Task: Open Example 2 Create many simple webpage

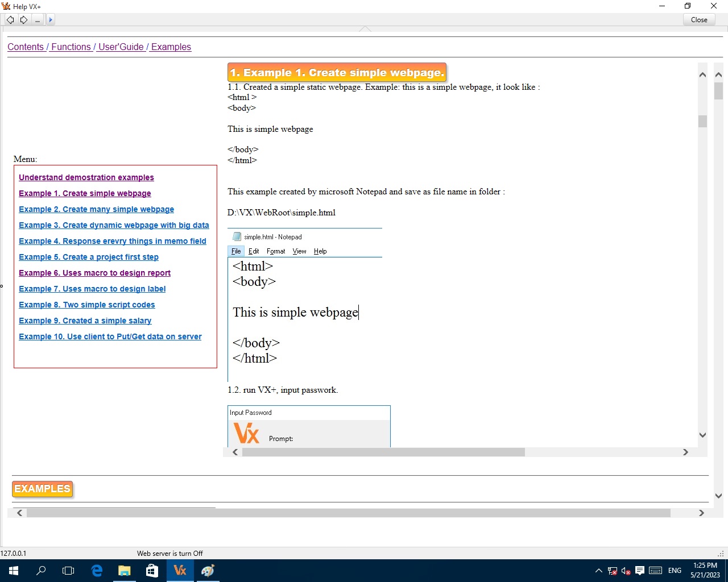Action: 96,210
